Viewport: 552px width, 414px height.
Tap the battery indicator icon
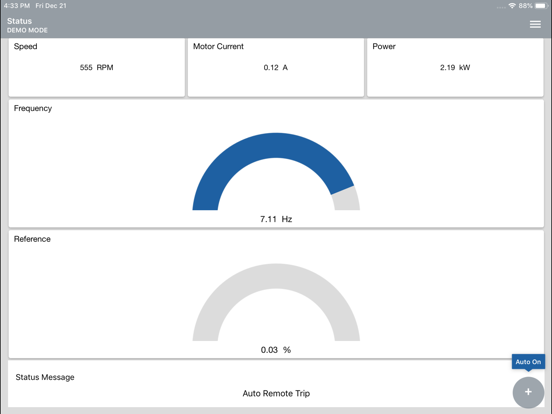(x=540, y=6)
